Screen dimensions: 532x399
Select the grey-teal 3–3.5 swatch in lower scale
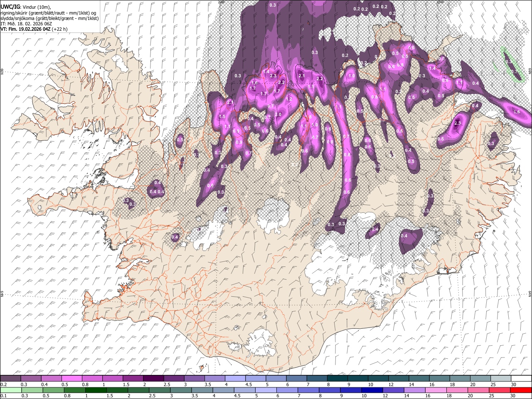point(181,390)
